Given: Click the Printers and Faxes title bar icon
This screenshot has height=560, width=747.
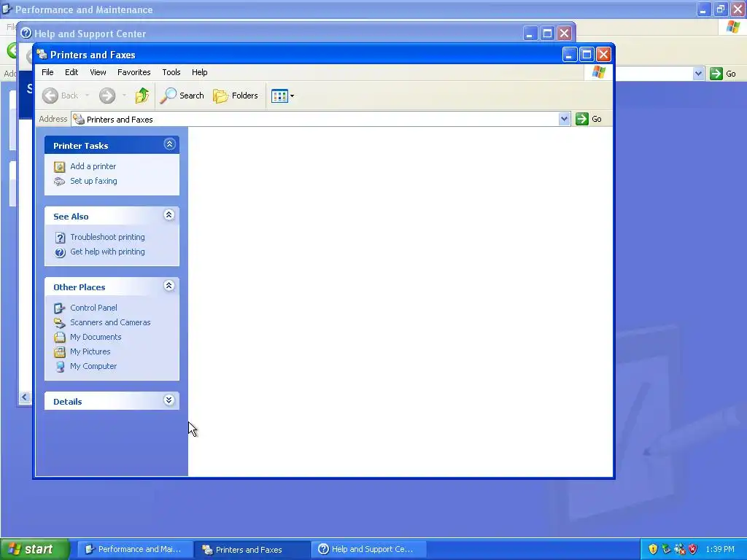Looking at the screenshot, I should tap(42, 54).
